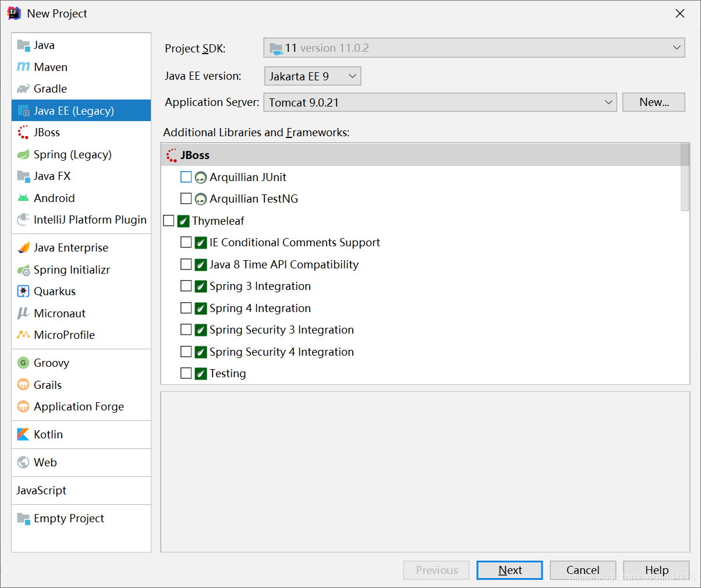The width and height of the screenshot is (701, 588).
Task: Select Spring Initializr project type
Action: tap(82, 270)
